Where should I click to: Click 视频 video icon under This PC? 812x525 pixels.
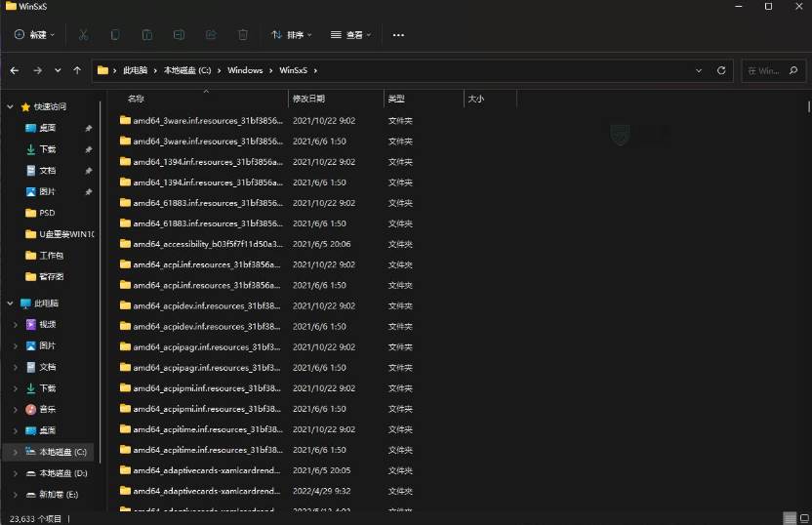(31, 325)
